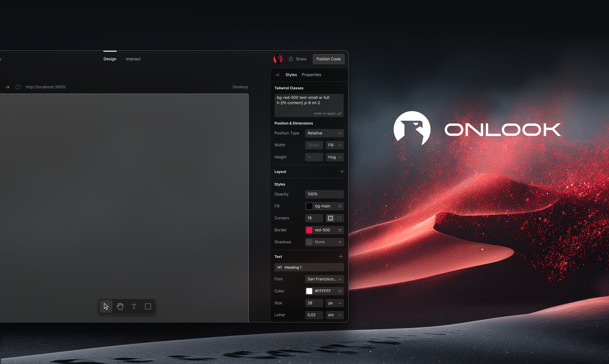Switch to the Design tab
Image resolution: width=609 pixels, height=364 pixels.
point(110,58)
